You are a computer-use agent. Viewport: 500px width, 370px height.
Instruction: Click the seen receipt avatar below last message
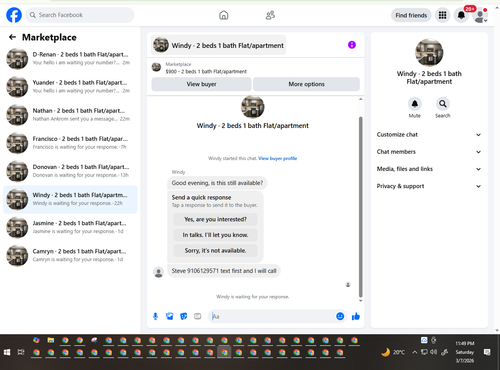[348, 285]
